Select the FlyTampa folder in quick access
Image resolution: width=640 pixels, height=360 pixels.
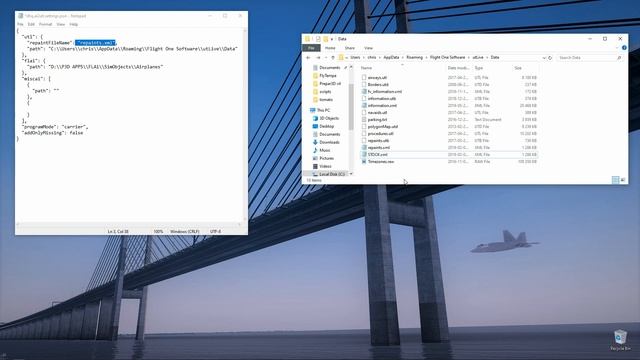pyautogui.click(x=325, y=76)
